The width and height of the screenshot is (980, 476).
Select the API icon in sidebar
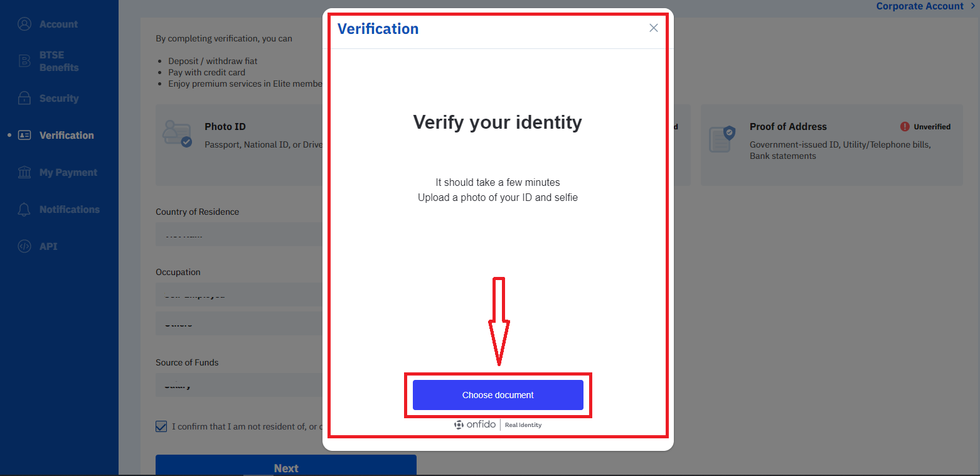tap(24, 246)
